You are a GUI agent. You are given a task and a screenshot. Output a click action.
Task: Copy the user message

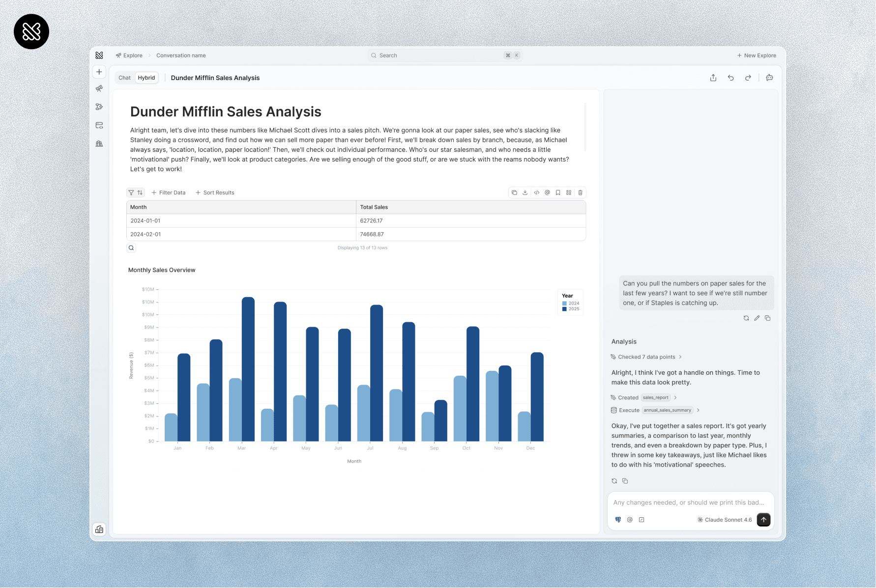click(768, 318)
